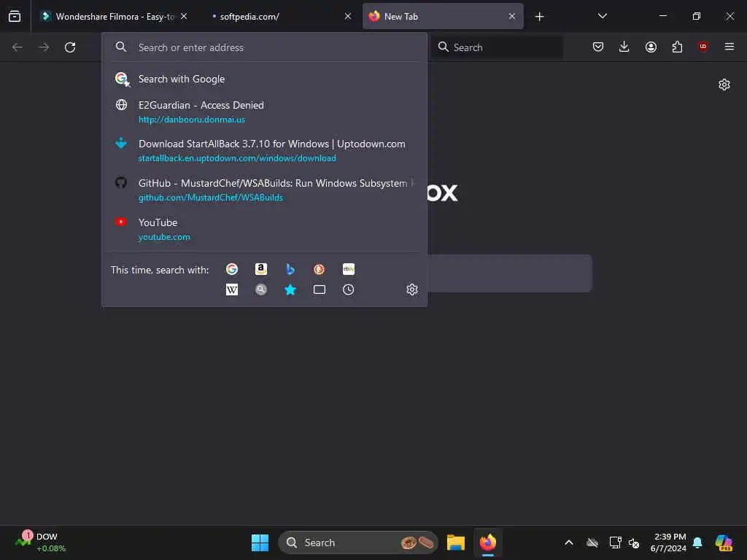The height and width of the screenshot is (560, 747).
Task: Open the Firefox View button
Action: pos(15,16)
